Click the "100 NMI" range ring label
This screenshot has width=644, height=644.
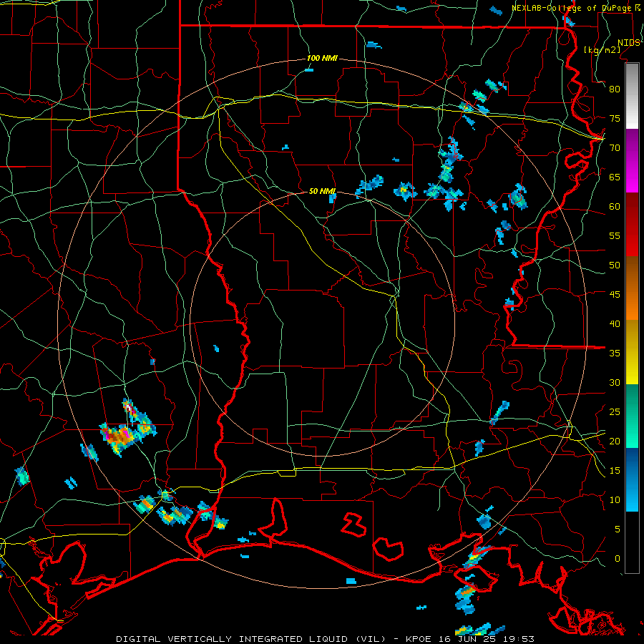tap(322, 59)
